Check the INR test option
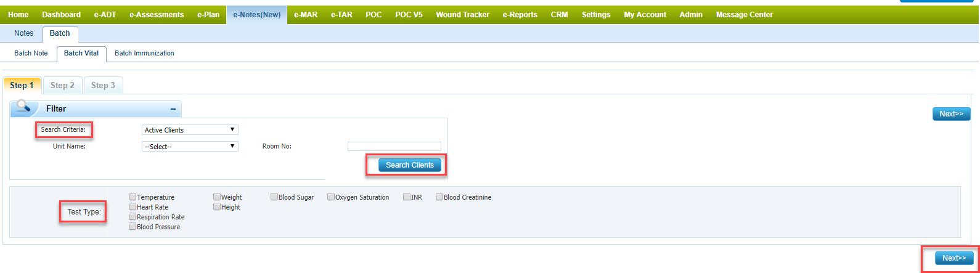 [407, 197]
